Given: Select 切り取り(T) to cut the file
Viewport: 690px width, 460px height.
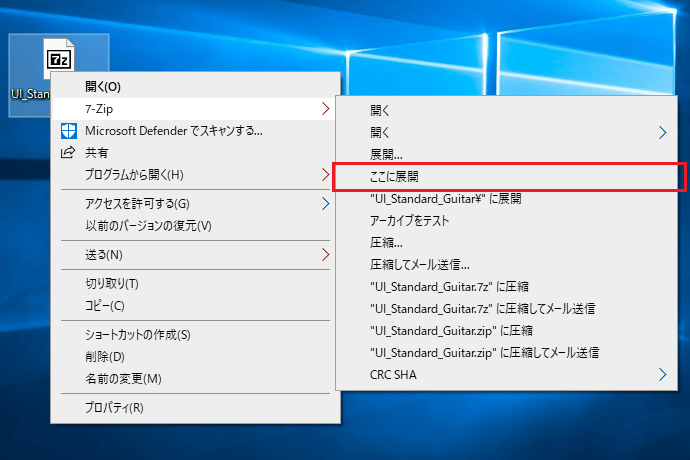Looking at the screenshot, I should click(196, 283).
